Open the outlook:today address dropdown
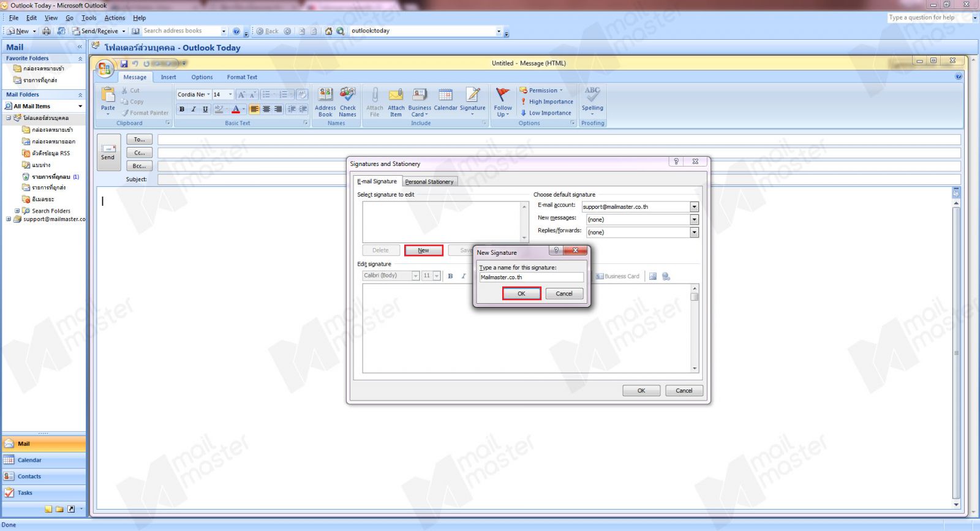Viewport: 980px width, 531px height. tap(499, 31)
